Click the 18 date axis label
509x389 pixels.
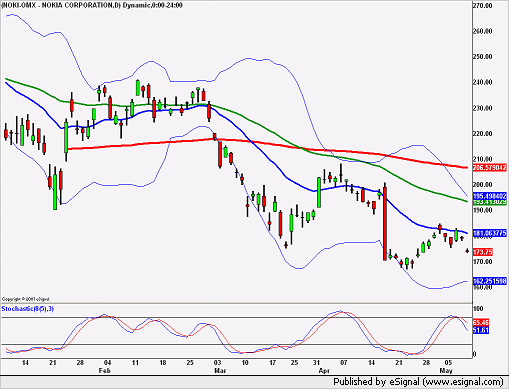pyautogui.click(x=163, y=363)
